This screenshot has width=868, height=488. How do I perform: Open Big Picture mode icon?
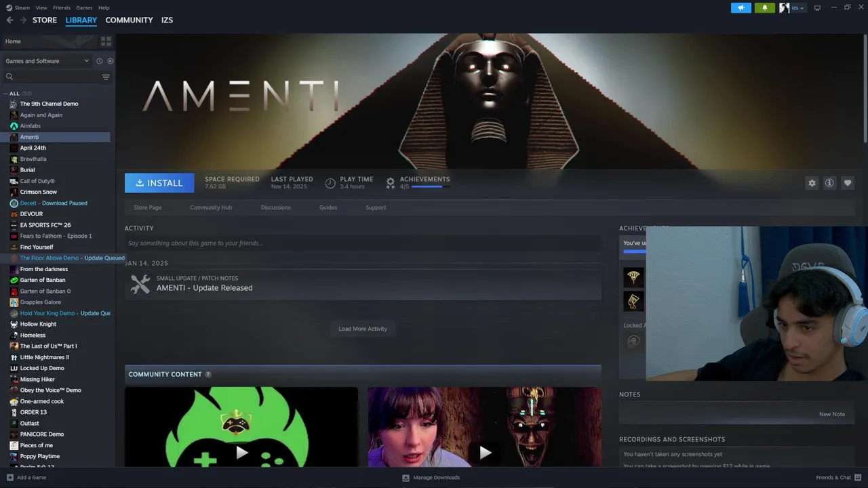click(817, 7)
